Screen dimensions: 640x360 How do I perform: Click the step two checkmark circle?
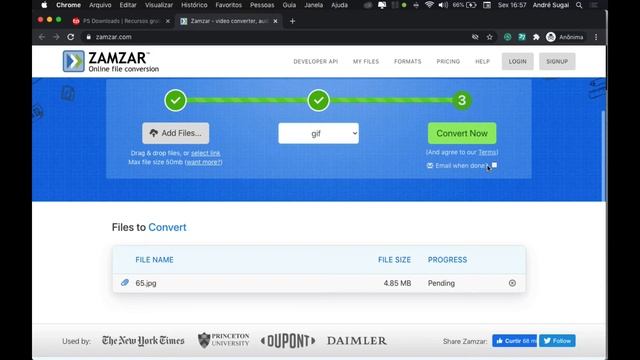point(319,100)
